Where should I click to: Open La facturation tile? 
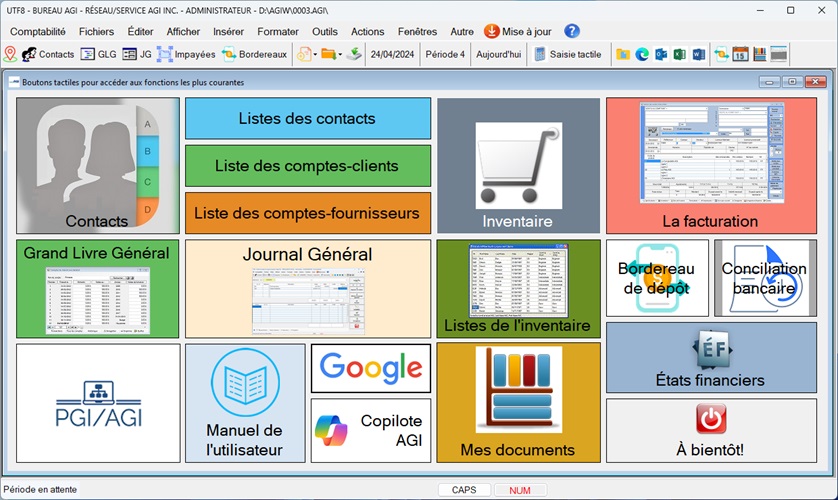point(711,166)
